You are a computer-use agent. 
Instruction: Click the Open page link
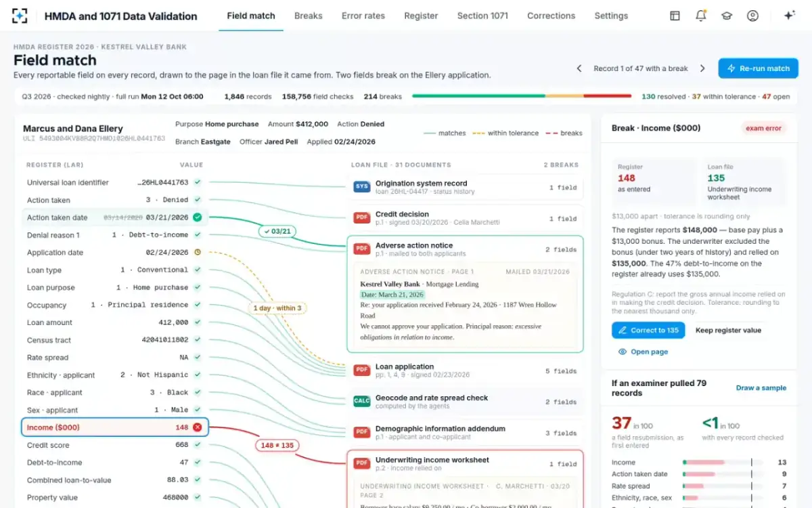tap(644, 352)
